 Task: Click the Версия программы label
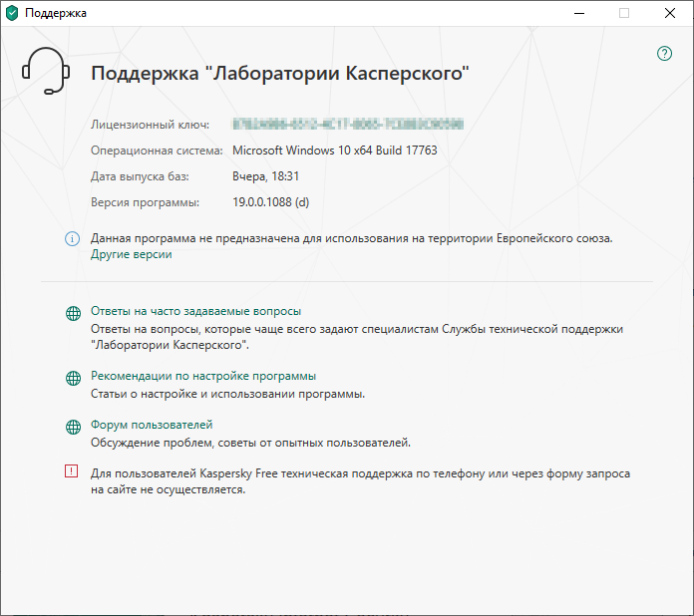(x=146, y=202)
